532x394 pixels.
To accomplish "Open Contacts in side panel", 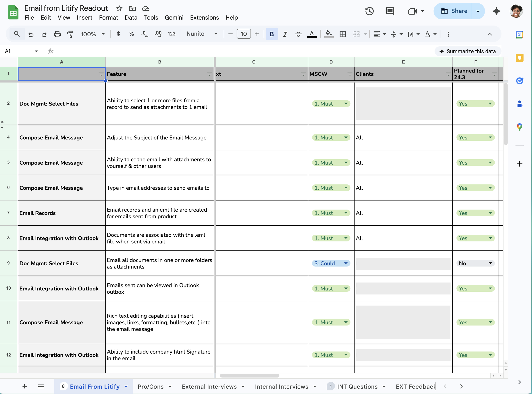I will pyautogui.click(x=519, y=104).
